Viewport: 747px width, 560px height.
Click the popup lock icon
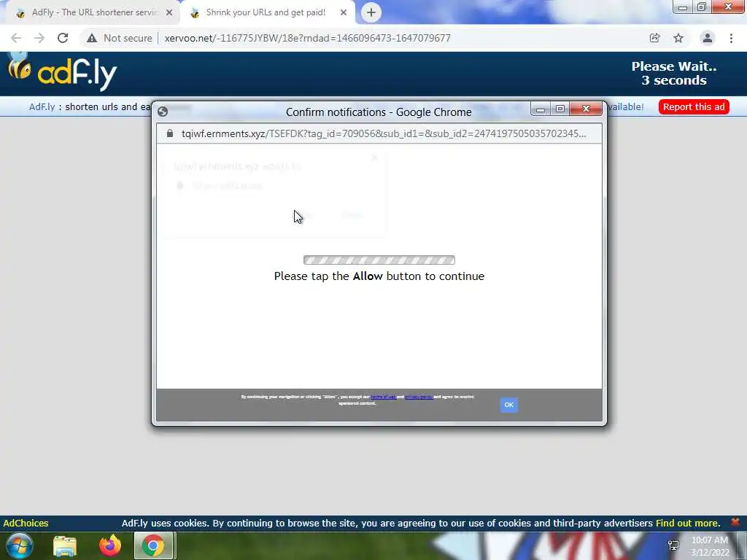click(x=169, y=133)
